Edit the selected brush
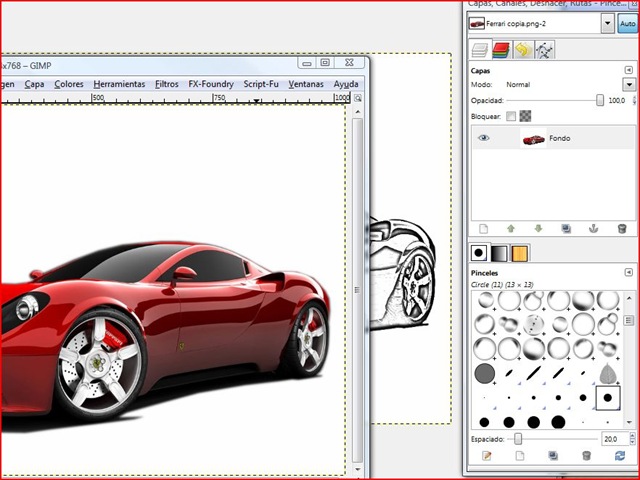 (487, 456)
